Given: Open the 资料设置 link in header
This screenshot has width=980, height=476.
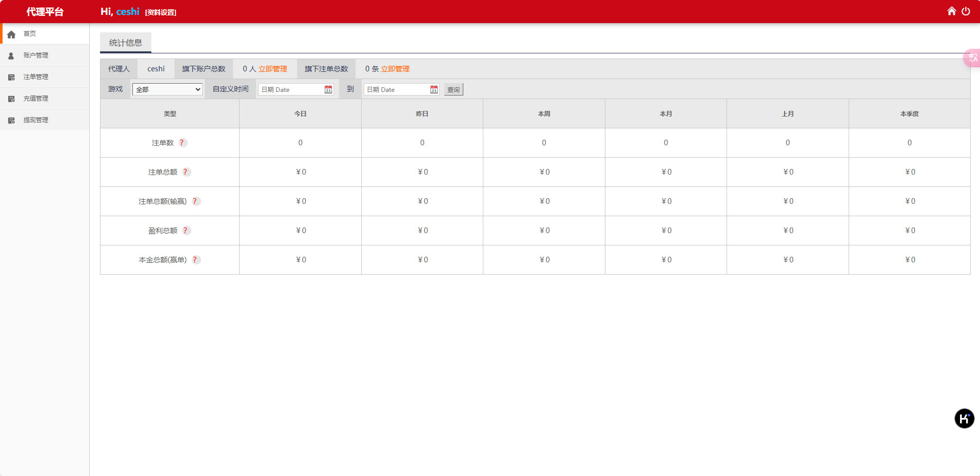Looking at the screenshot, I should pos(161,12).
